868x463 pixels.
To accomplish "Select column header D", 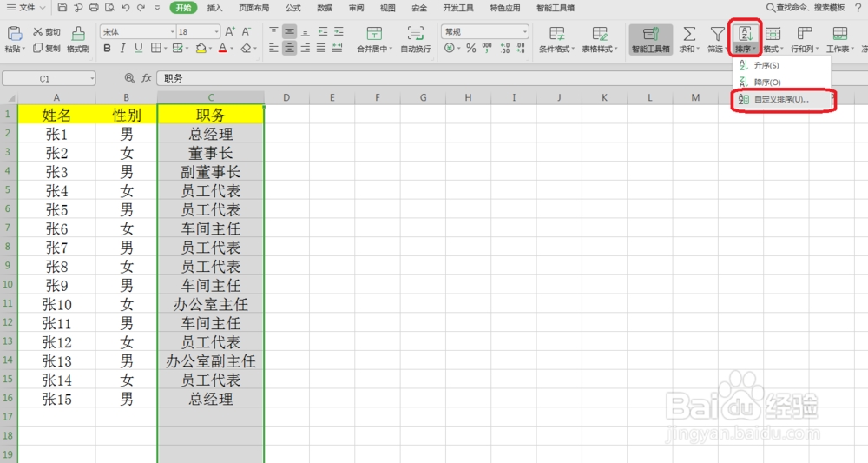I will pos(286,98).
